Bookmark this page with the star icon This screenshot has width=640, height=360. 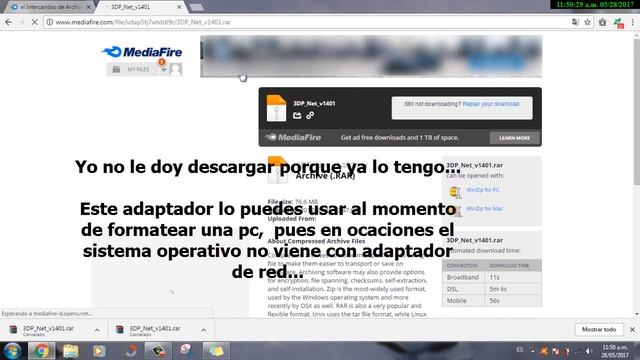(587, 22)
